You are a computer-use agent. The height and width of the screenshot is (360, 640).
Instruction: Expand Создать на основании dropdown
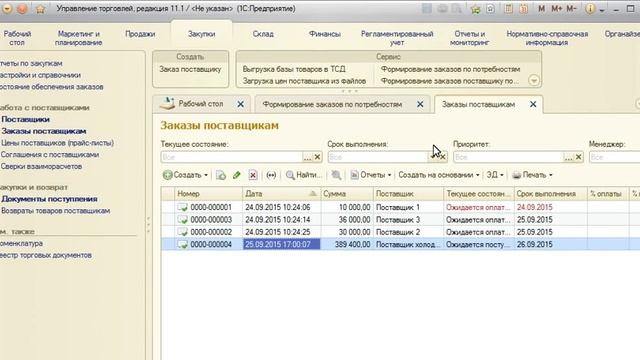[x=439, y=175]
